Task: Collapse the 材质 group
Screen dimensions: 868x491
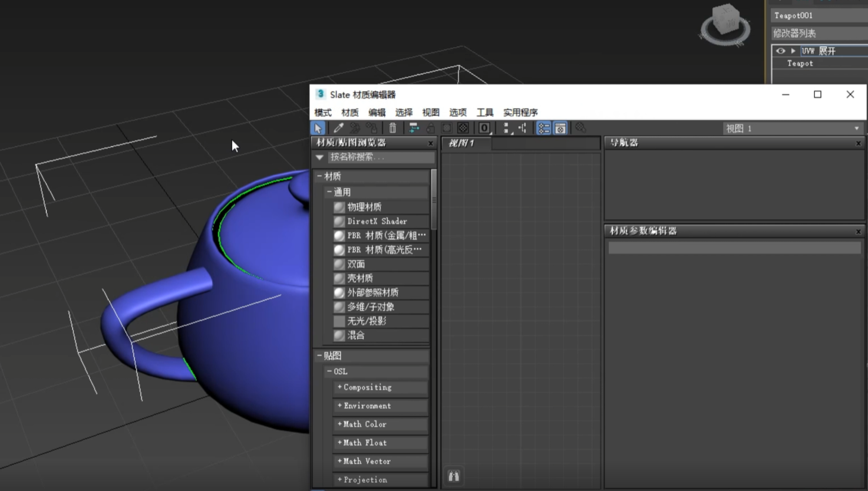Action: (319, 176)
